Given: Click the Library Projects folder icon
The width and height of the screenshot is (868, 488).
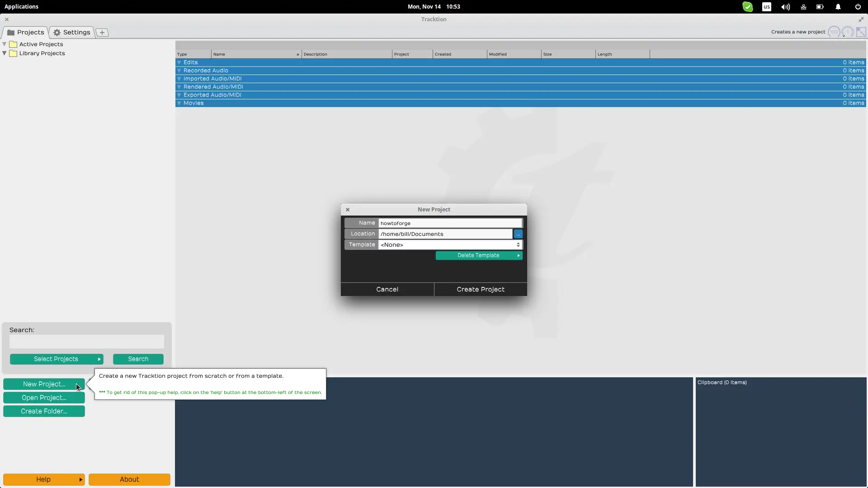Looking at the screenshot, I should (14, 53).
